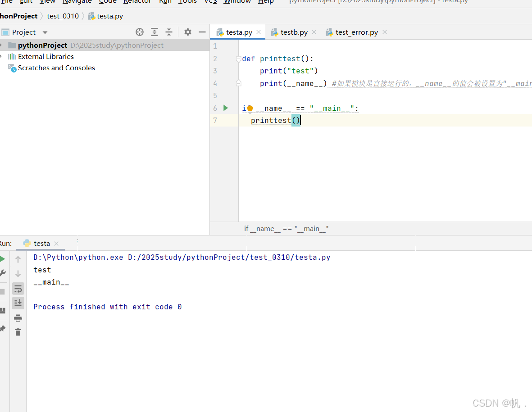Screen dimensions: 532x412
Task: Select file in Project with crosshair icon
Action: [140, 32]
